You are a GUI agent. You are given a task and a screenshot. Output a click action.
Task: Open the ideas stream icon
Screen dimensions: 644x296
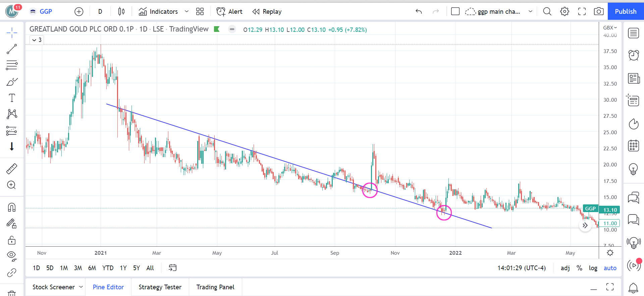634,242
